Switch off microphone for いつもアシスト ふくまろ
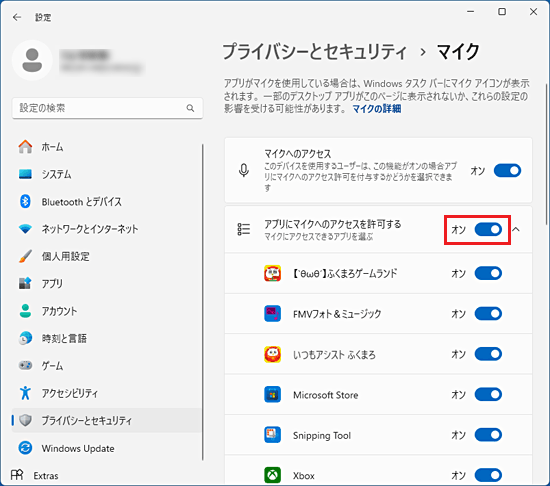 click(488, 354)
